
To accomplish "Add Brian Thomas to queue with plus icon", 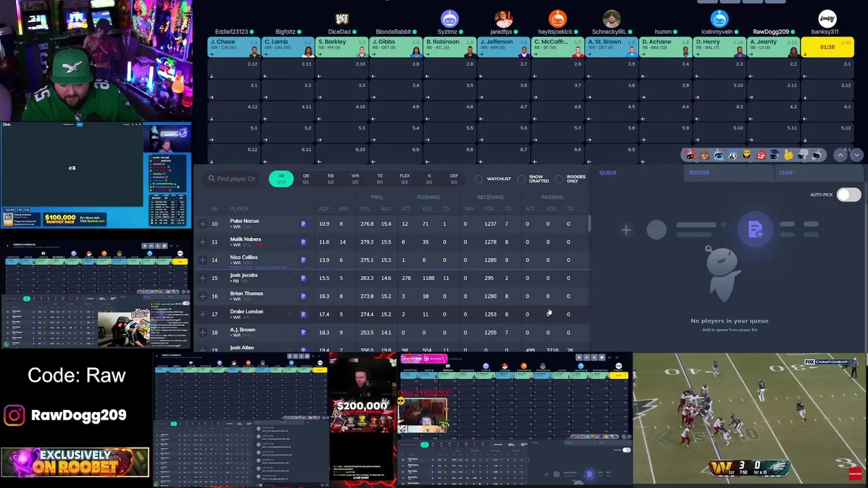I will coord(202,296).
